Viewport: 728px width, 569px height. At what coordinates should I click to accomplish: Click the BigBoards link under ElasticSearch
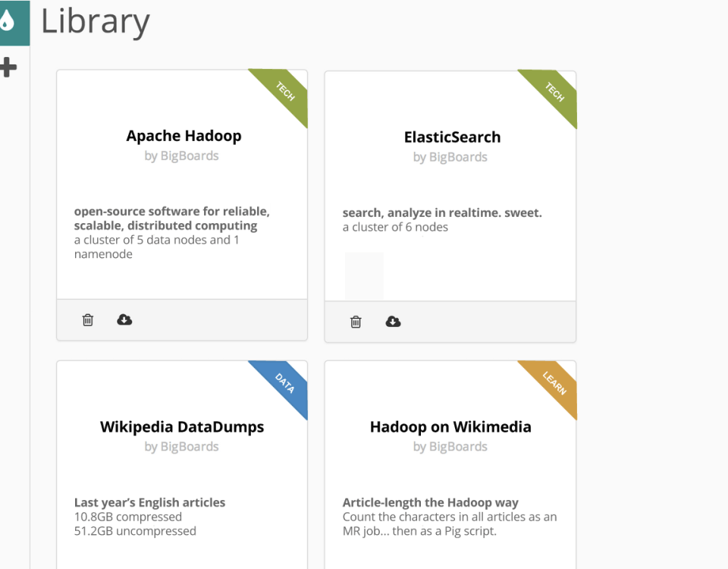(458, 157)
